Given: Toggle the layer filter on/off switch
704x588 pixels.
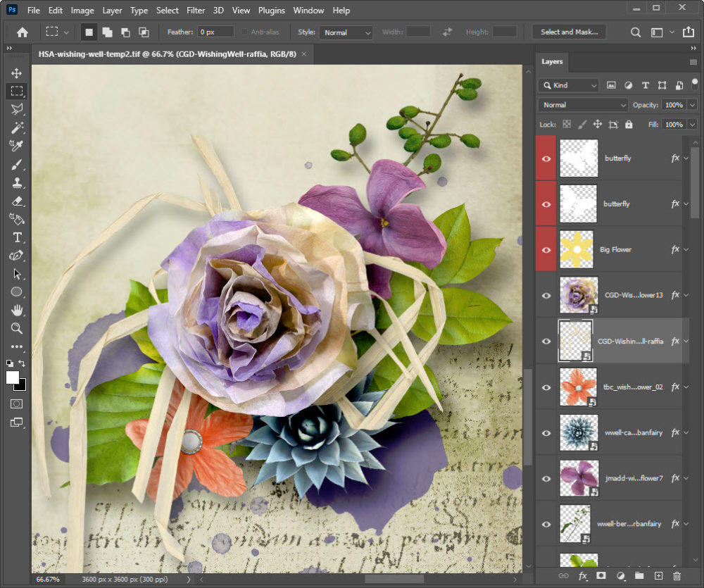Looking at the screenshot, I should click(x=695, y=84).
